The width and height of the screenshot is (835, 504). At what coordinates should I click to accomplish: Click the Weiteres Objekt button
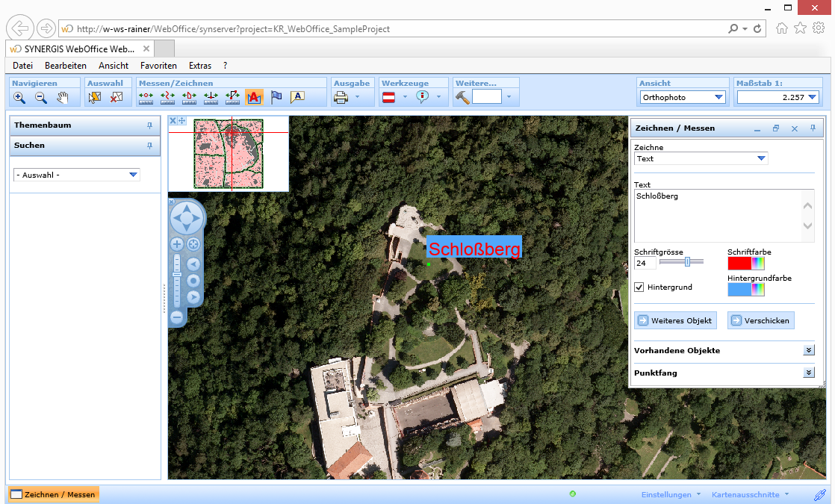[675, 320]
